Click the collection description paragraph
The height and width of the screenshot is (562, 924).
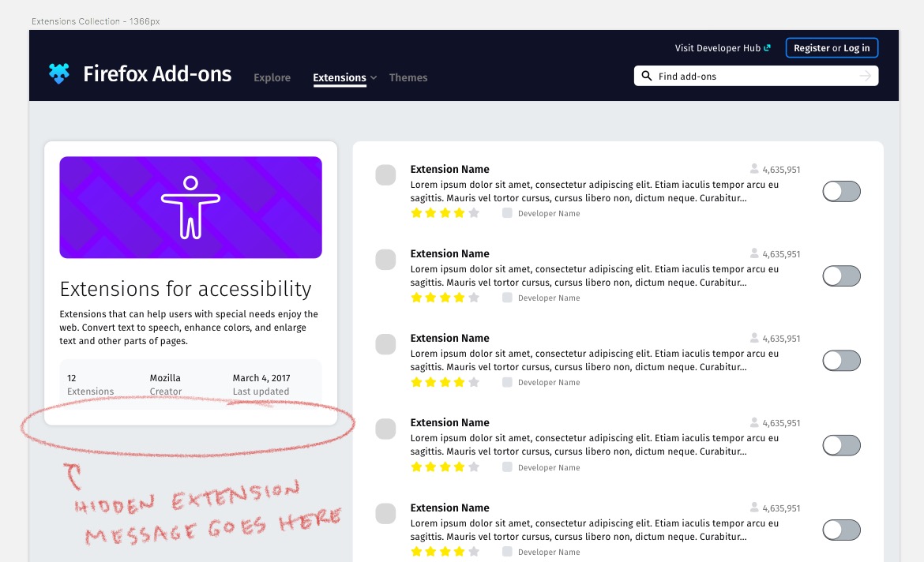click(x=189, y=328)
